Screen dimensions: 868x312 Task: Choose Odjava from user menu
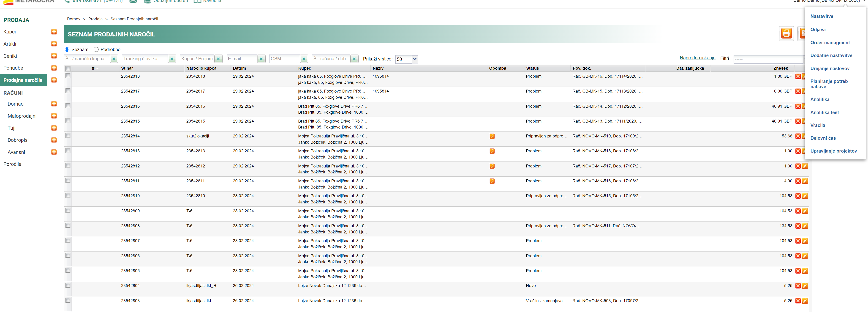(x=818, y=30)
